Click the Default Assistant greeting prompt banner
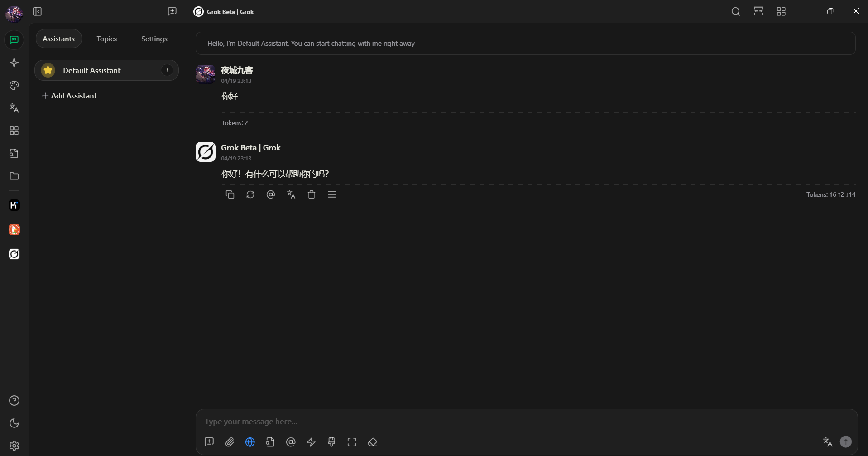 [x=525, y=44]
